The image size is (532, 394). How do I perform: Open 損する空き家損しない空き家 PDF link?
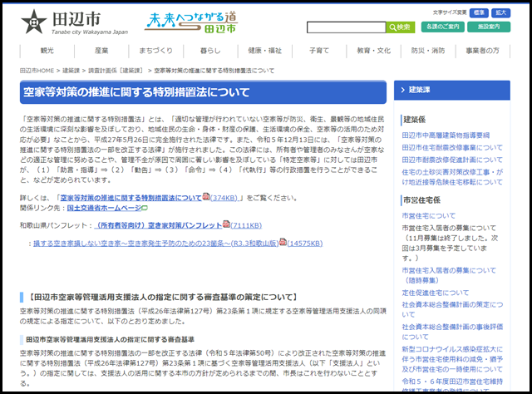[x=156, y=244]
